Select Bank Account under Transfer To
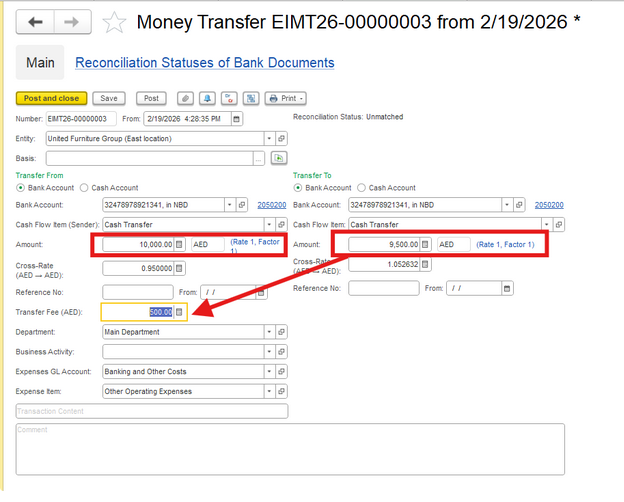This screenshot has height=502, width=624. coord(298,187)
